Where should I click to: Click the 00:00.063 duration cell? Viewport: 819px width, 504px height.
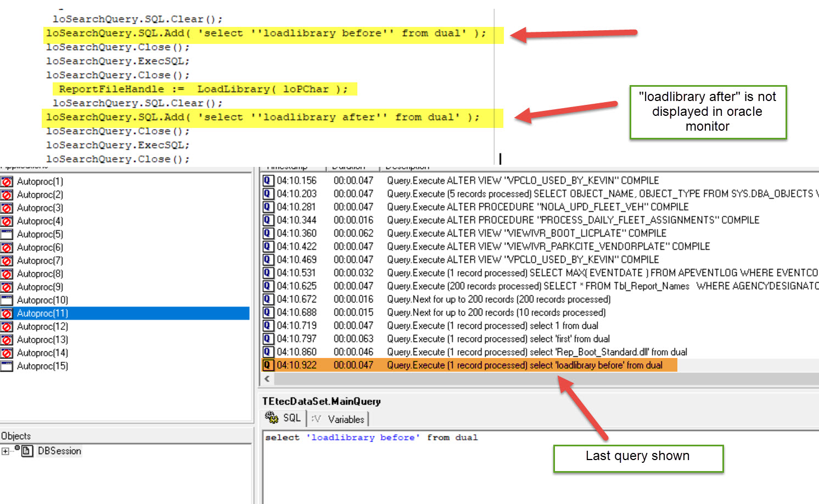pos(354,338)
